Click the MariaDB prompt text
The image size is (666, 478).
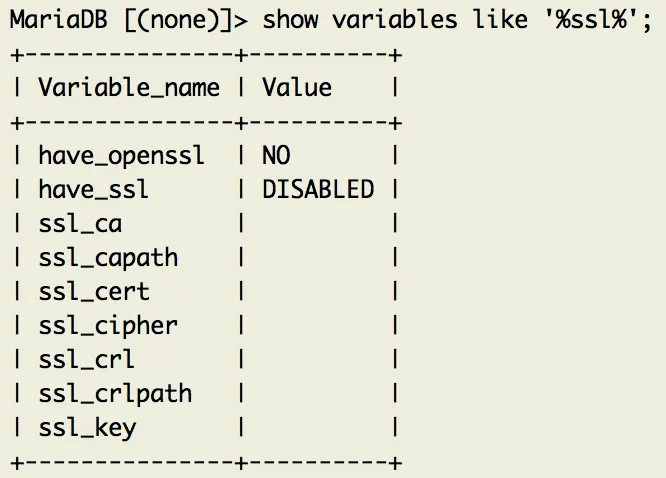pyautogui.click(x=60, y=19)
